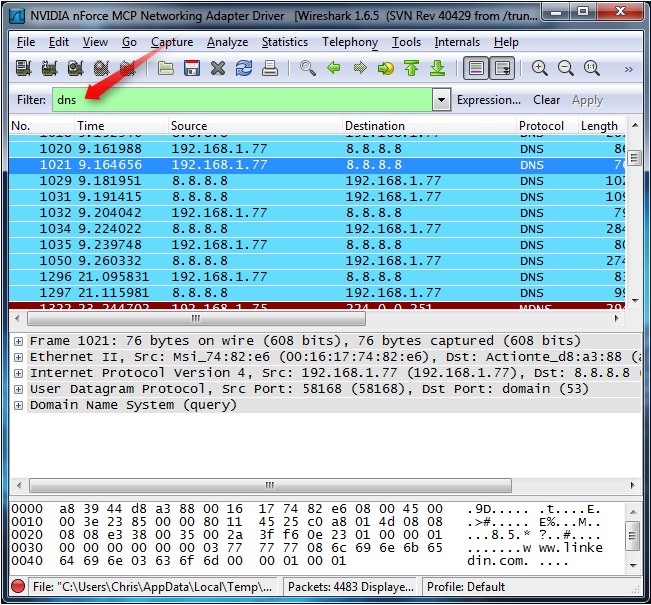Click the capture status icon in status bar
Viewport: 651px width, 605px height.
tap(18, 587)
